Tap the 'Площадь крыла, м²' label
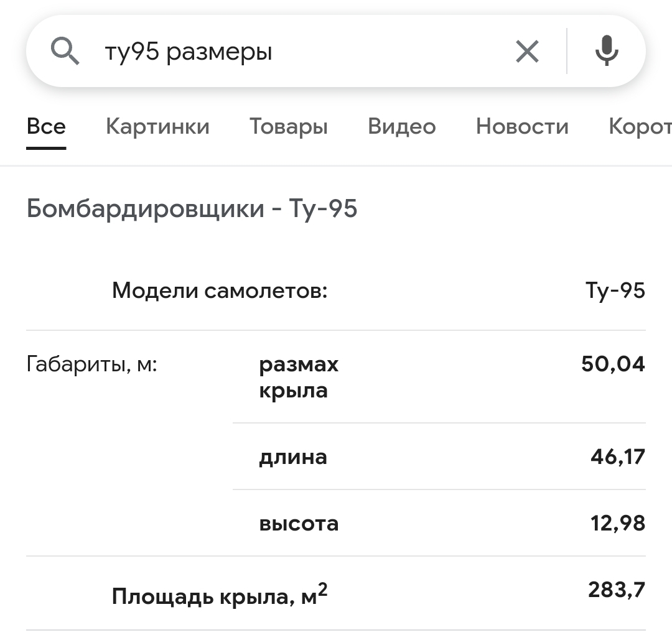Screen dimensions: 672x635 click(219, 596)
